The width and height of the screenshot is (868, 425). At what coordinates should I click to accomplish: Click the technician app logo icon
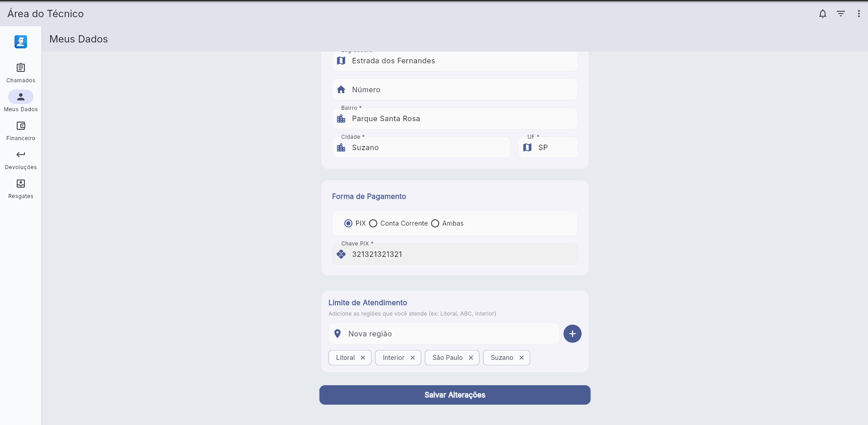click(x=21, y=42)
